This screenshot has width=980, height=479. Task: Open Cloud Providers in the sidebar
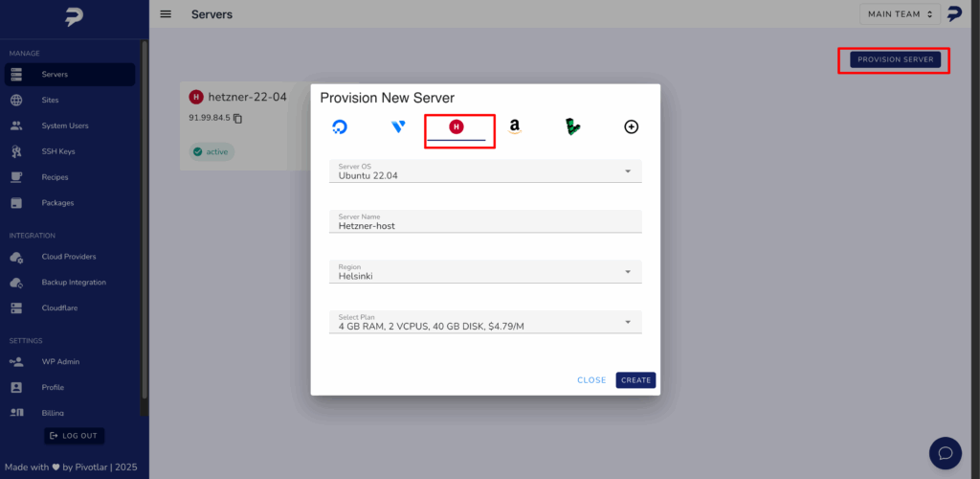[69, 257]
